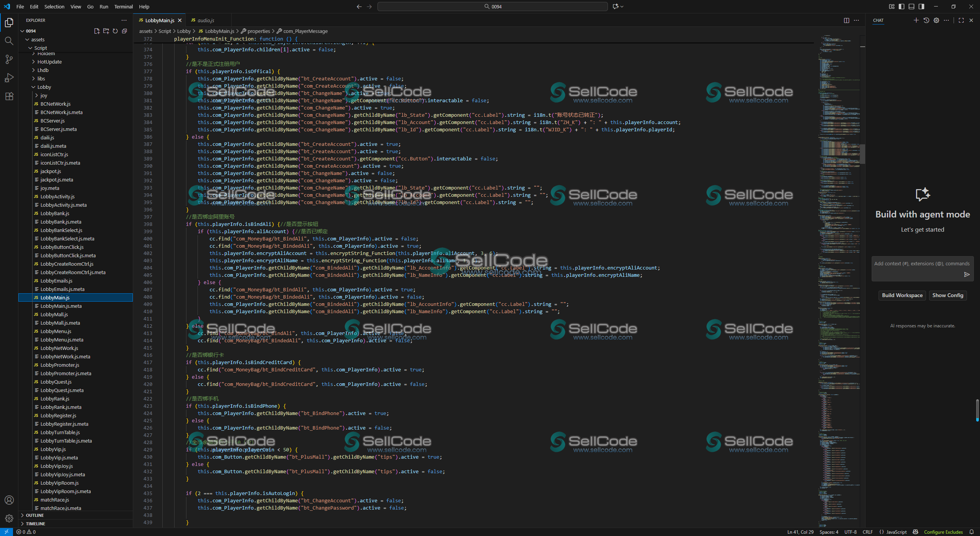Toggle the bottom panel layout button
Screen dimensions: 980x536
(911, 7)
